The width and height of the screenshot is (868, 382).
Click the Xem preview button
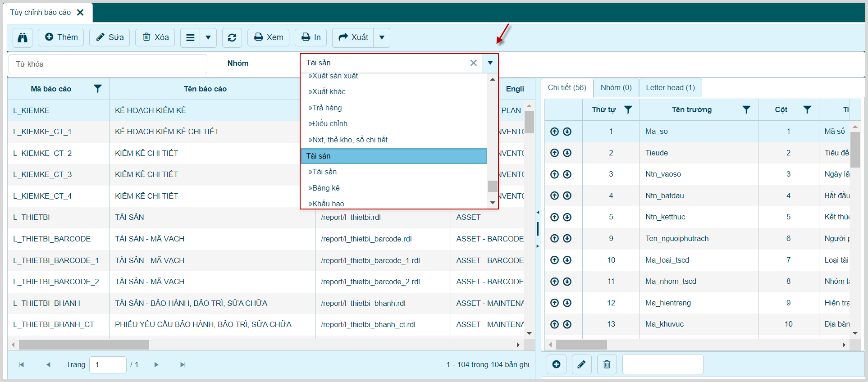coord(269,37)
